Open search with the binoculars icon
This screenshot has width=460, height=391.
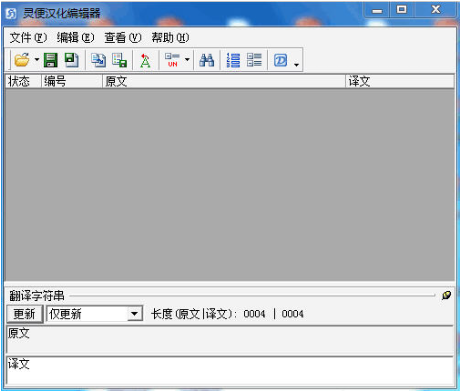[x=207, y=60]
